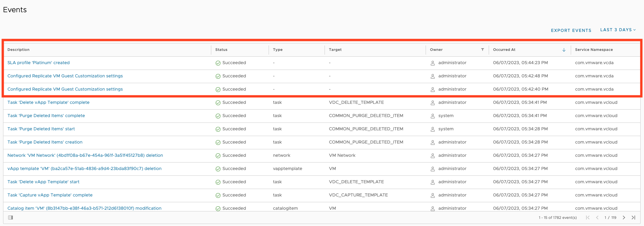Image resolution: width=644 pixels, height=226 pixels.
Task: Jump to the first page of events
Action: 588,218
